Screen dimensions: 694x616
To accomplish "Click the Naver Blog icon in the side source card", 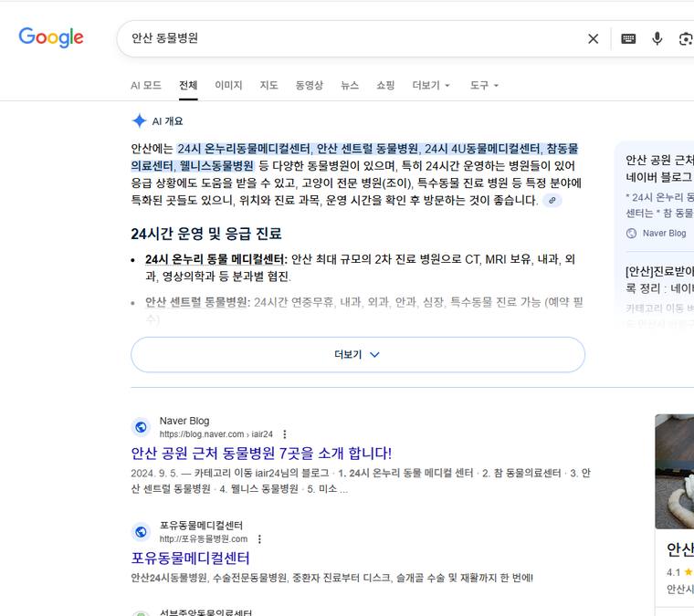I will 632,233.
